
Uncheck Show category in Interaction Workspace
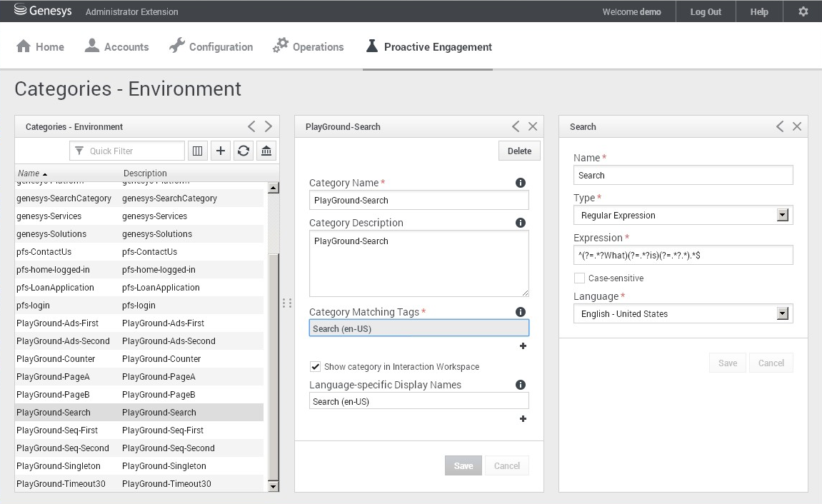click(315, 367)
